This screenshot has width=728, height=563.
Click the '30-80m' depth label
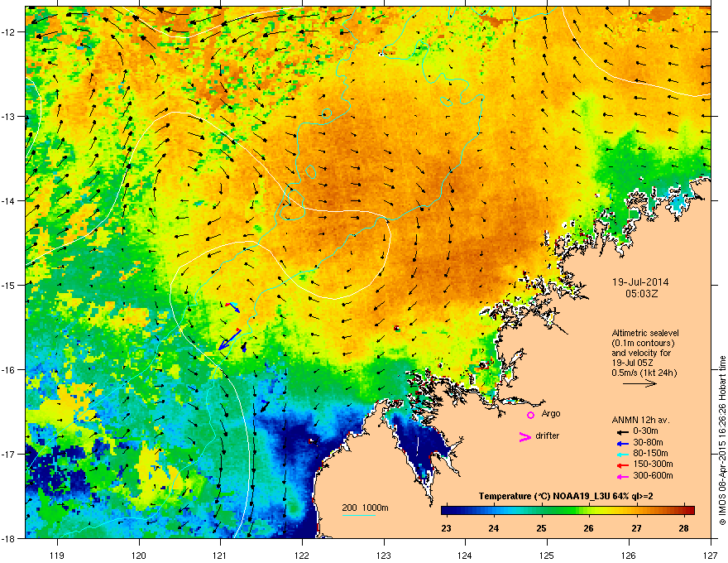coord(648,443)
